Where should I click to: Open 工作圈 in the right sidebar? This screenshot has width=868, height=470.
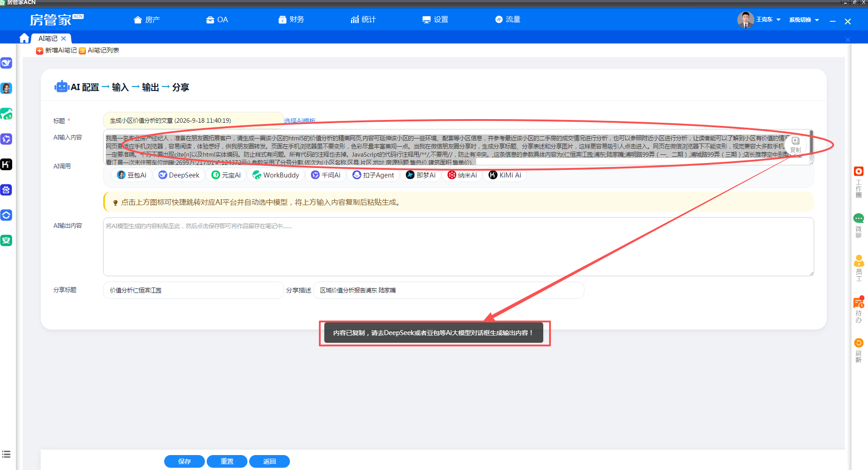859,182
